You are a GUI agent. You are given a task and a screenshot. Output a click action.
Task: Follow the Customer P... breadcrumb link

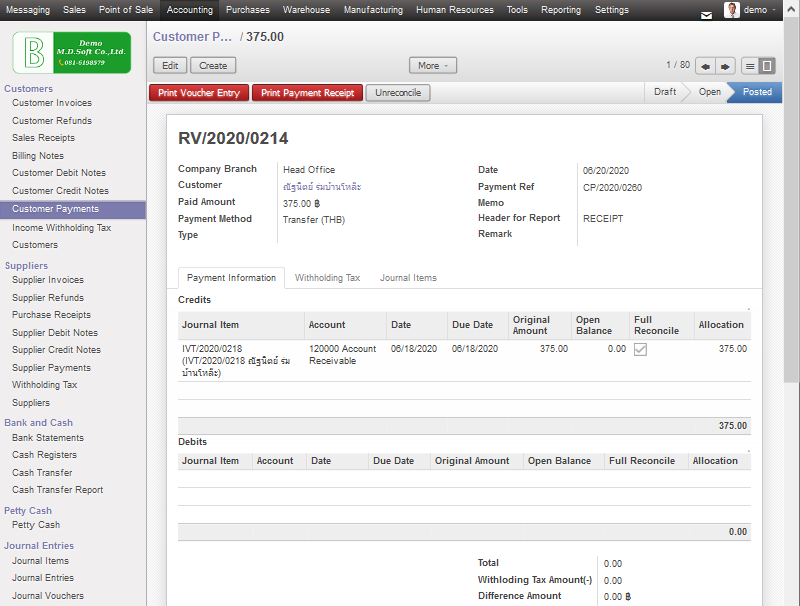192,37
